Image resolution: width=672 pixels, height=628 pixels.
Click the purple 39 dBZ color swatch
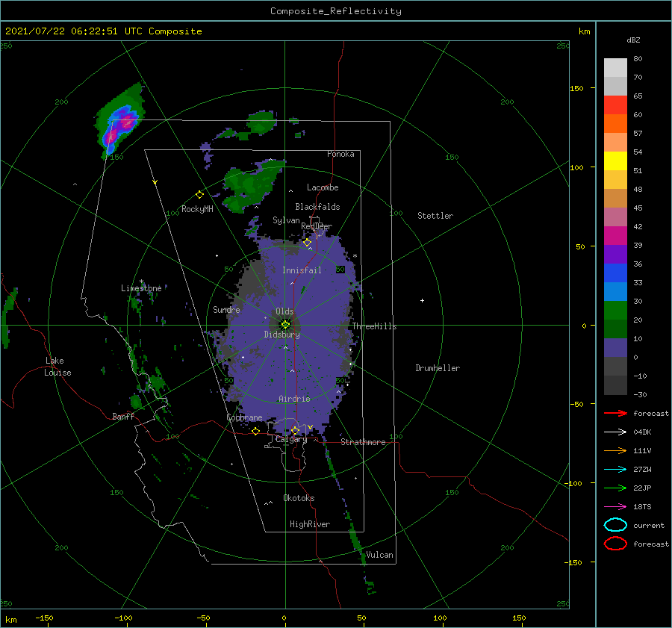(x=615, y=255)
